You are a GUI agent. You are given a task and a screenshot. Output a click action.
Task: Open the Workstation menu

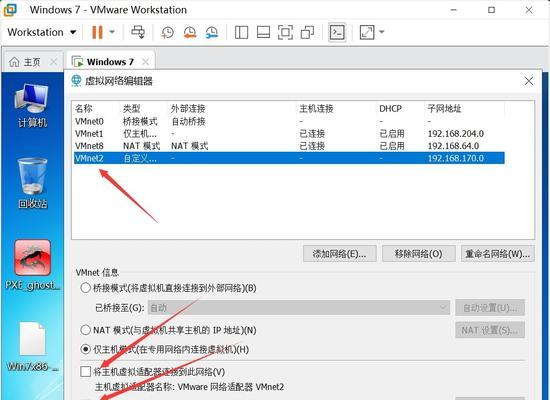pos(42,32)
